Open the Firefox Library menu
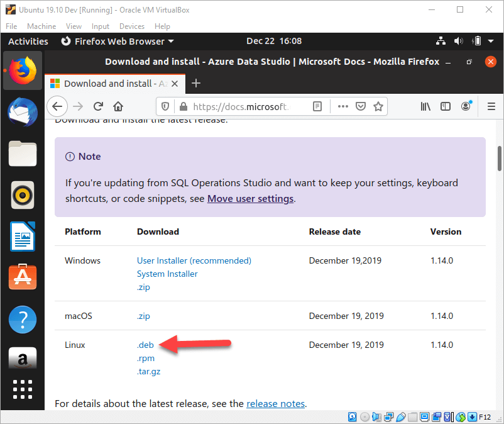The image size is (504, 424). coord(425,106)
